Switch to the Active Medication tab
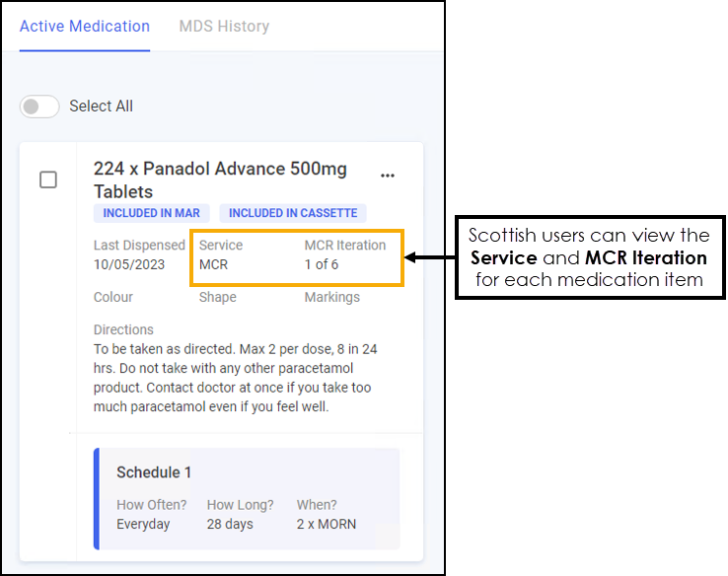728x576 pixels. 85,27
